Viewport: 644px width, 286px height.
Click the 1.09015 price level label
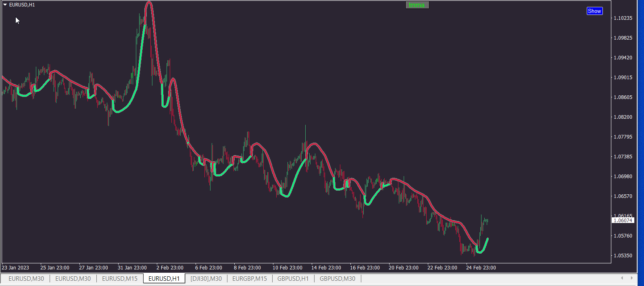[623, 77]
